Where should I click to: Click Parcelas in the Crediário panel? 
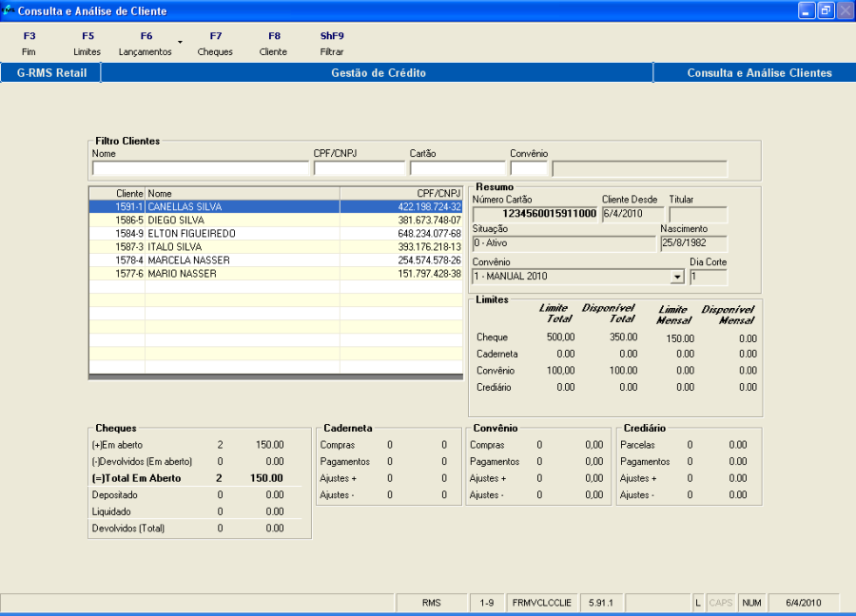637,445
